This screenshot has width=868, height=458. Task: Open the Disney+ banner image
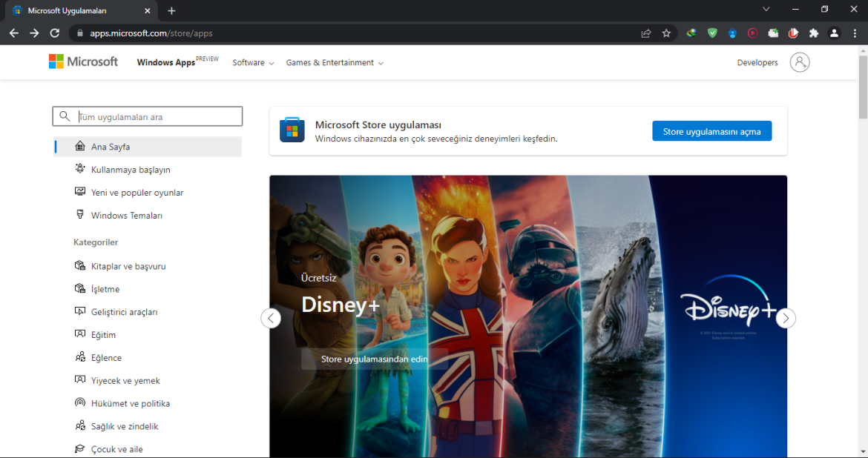pos(528,316)
